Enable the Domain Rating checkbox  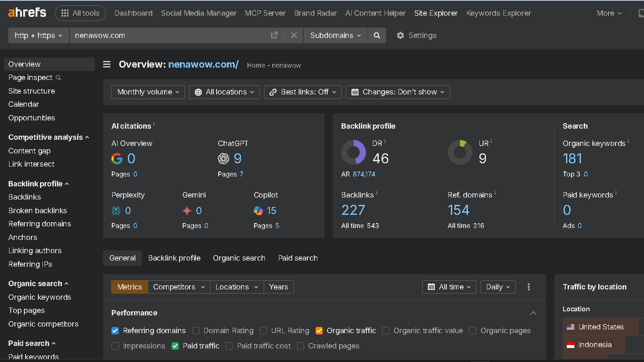click(196, 331)
